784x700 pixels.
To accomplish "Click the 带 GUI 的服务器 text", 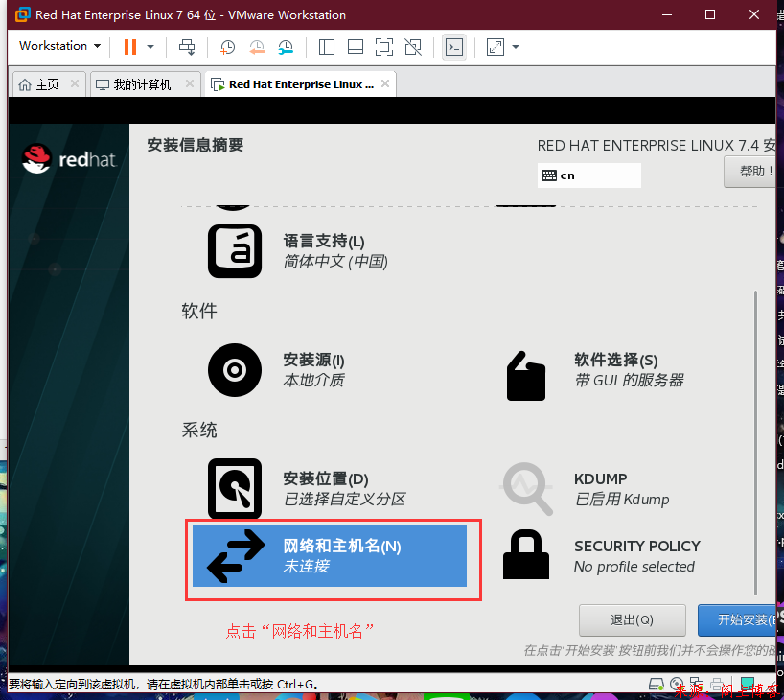I will tap(629, 381).
